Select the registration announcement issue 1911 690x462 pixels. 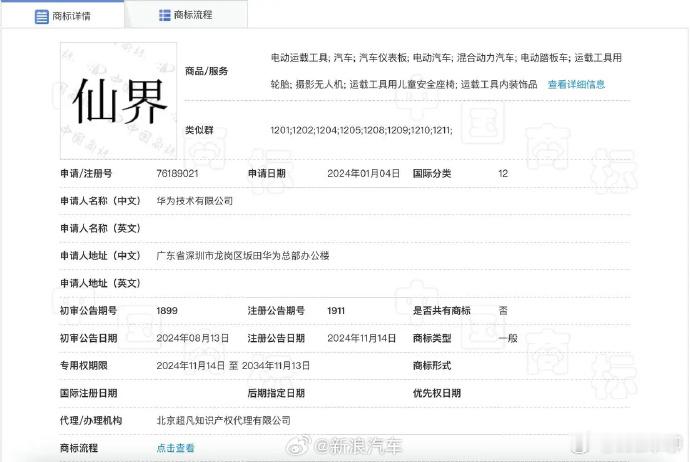(x=336, y=311)
